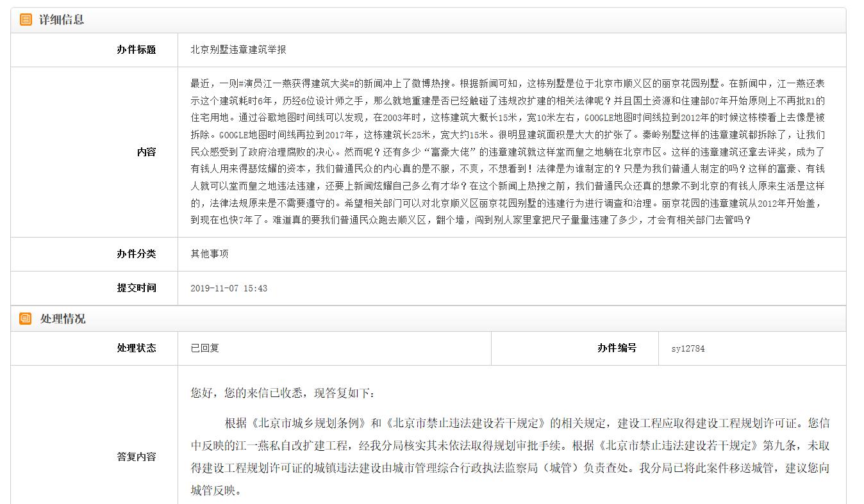Click the 详细信息 section heading
This screenshot has height=504, width=864.
(62, 20)
